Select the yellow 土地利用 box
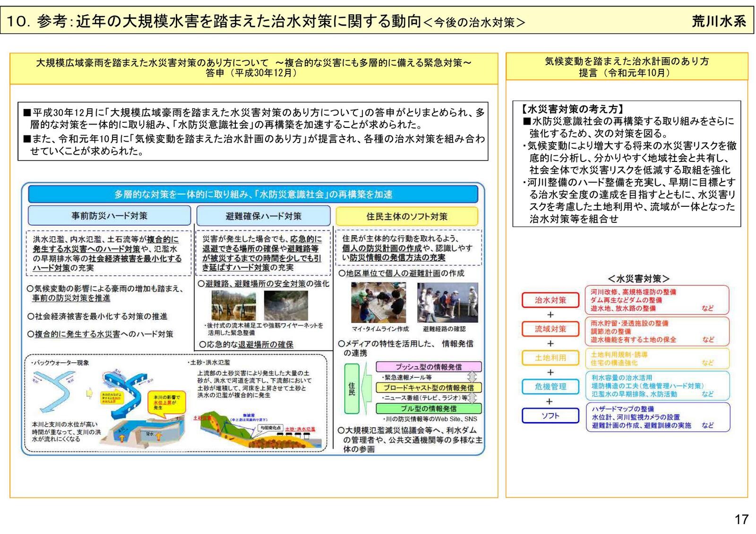Viewport: 756px width, 534px height. point(550,357)
